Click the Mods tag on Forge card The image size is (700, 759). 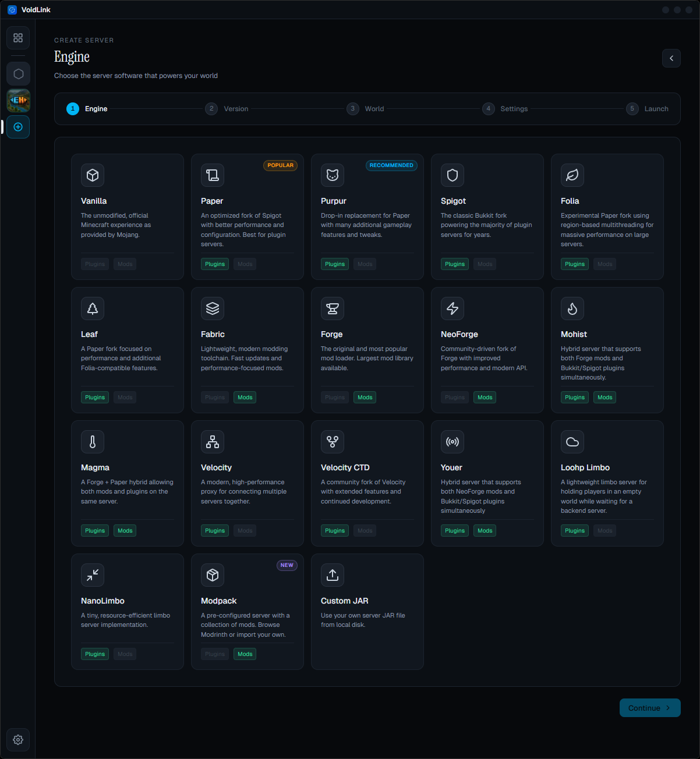pos(365,398)
